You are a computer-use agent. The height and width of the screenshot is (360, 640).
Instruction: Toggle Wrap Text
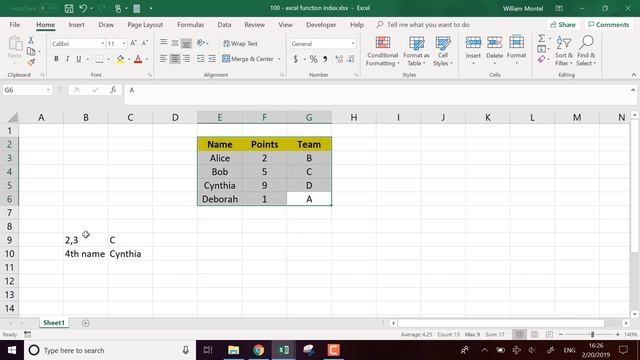click(240, 43)
